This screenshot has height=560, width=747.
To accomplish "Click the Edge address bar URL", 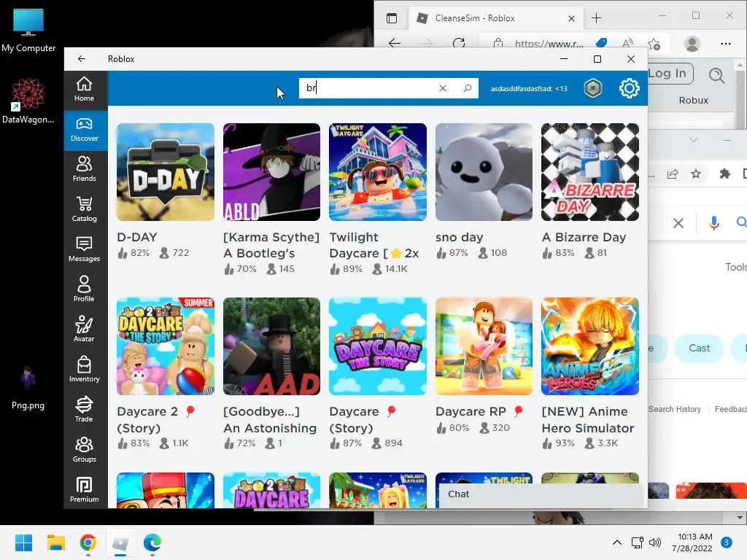I will 549,44.
